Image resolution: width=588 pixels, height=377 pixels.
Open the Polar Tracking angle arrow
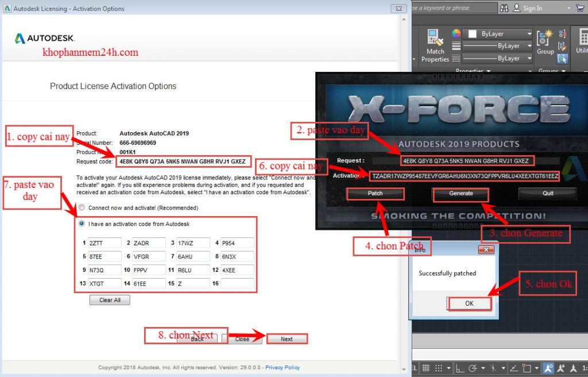coord(483,368)
